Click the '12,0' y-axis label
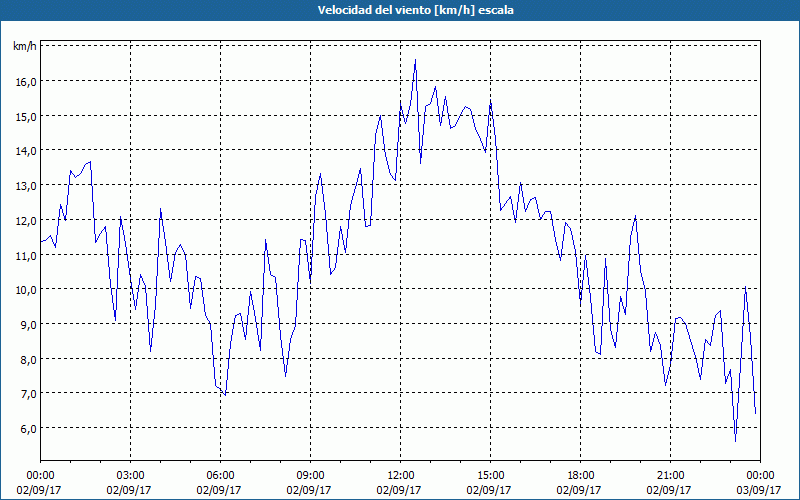Image resolution: width=800 pixels, height=500 pixels. (26, 220)
